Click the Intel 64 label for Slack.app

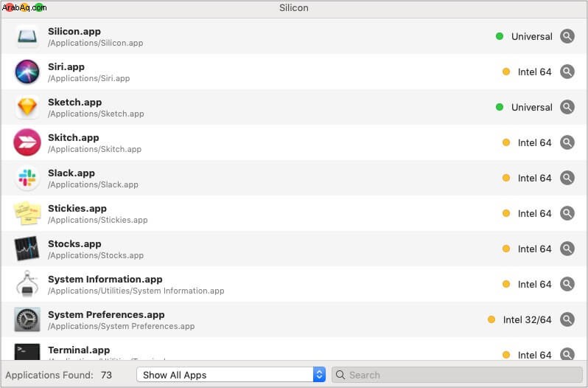[x=535, y=179]
